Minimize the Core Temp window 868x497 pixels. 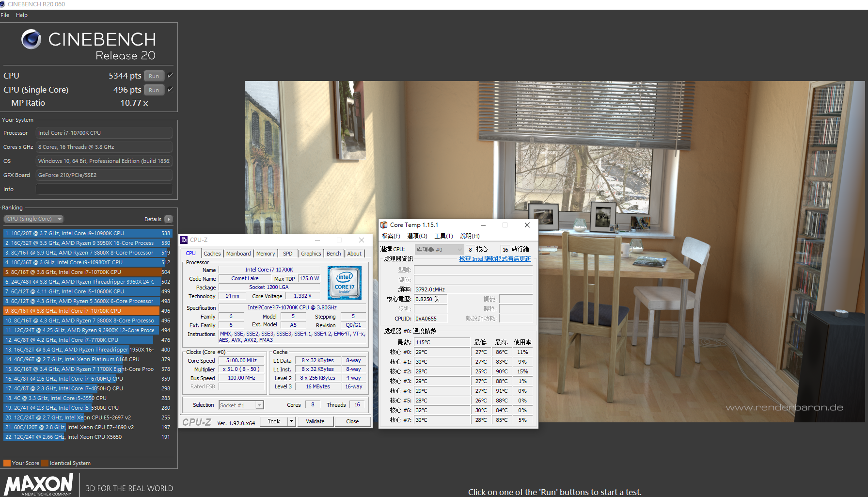click(483, 225)
